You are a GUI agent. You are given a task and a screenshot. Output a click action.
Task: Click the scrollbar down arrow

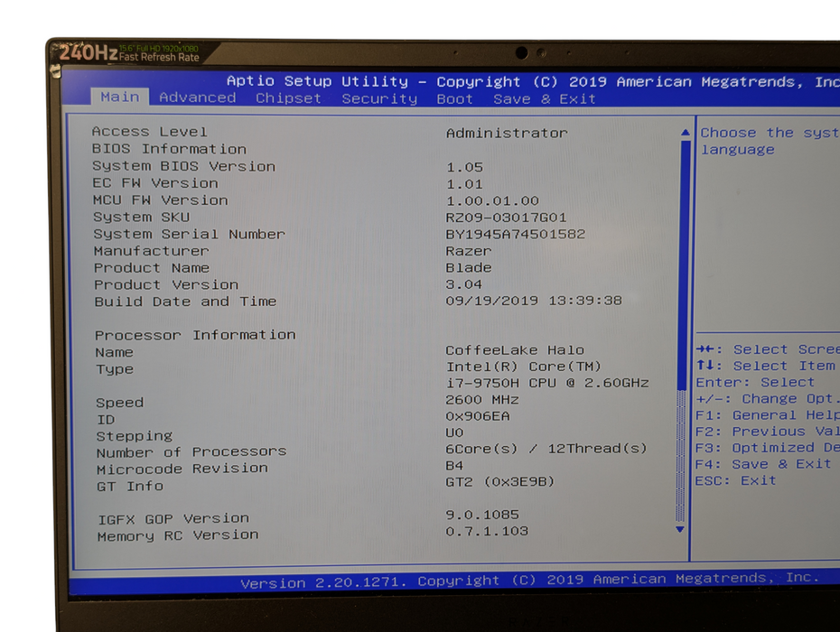[680, 529]
